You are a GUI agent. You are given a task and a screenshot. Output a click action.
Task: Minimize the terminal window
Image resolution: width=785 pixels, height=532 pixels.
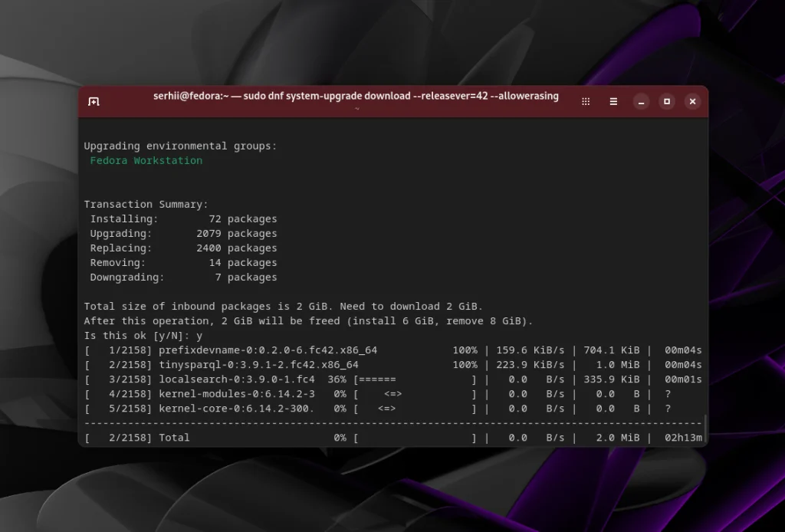(x=641, y=101)
